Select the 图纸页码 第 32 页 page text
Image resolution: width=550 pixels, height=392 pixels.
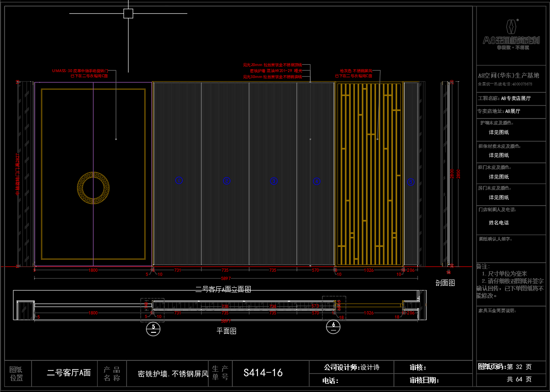tap(505, 367)
